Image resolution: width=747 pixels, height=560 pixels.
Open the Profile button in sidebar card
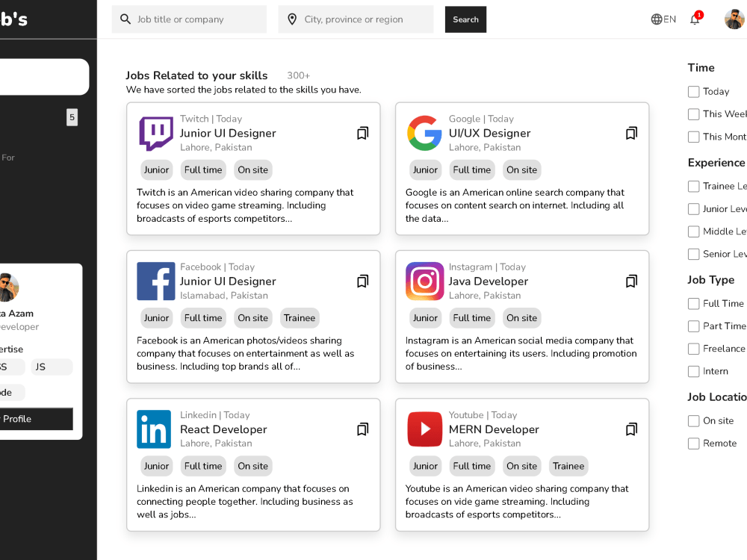click(36, 419)
